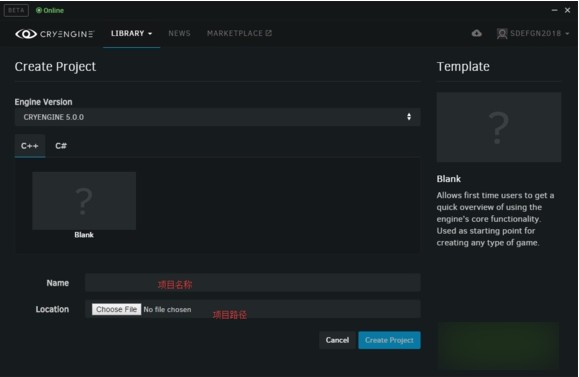
Task: Expand the LIBRARY dropdown menu
Action: [x=131, y=34]
